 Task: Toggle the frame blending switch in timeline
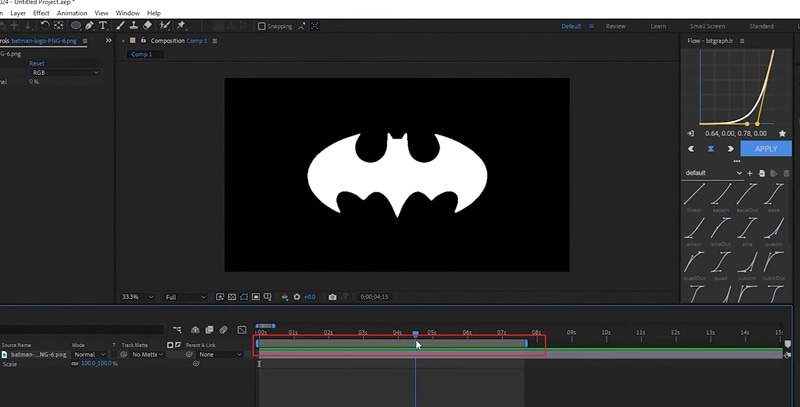[209, 330]
